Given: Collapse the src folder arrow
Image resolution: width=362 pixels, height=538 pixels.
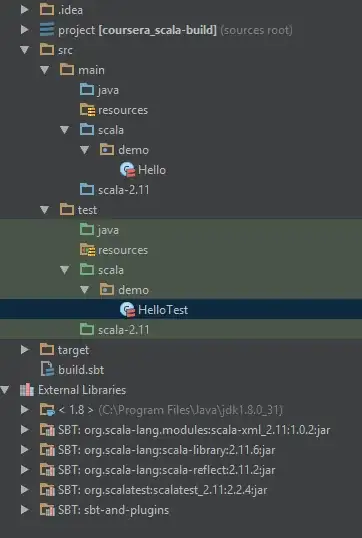Looking at the screenshot, I should [25, 50].
